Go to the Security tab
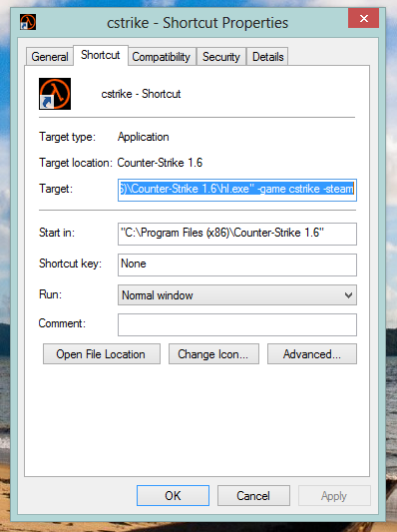This screenshot has width=397, height=532. [x=221, y=57]
